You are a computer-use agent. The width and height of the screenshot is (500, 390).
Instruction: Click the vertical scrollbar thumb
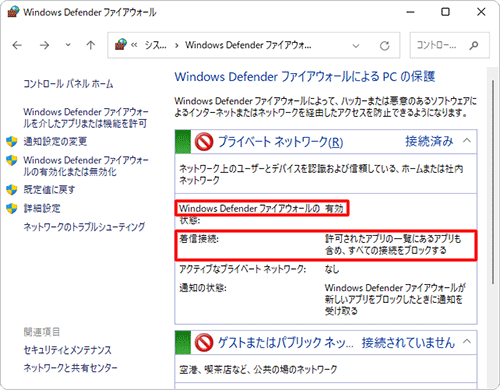[x=493, y=182]
